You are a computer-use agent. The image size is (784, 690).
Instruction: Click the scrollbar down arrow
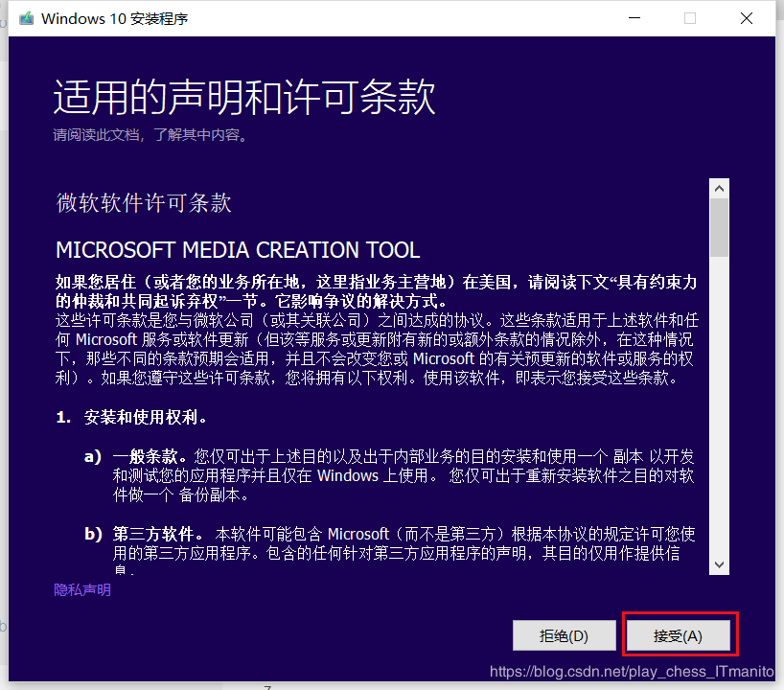click(x=719, y=564)
